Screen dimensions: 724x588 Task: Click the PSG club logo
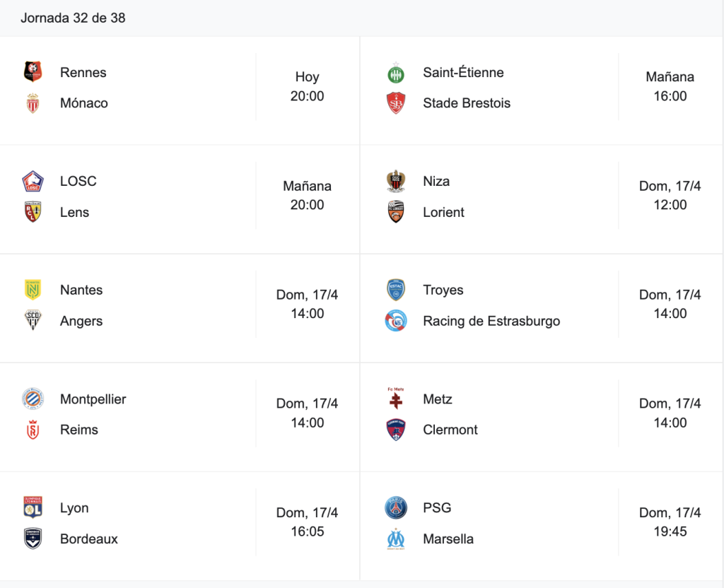pos(396,507)
